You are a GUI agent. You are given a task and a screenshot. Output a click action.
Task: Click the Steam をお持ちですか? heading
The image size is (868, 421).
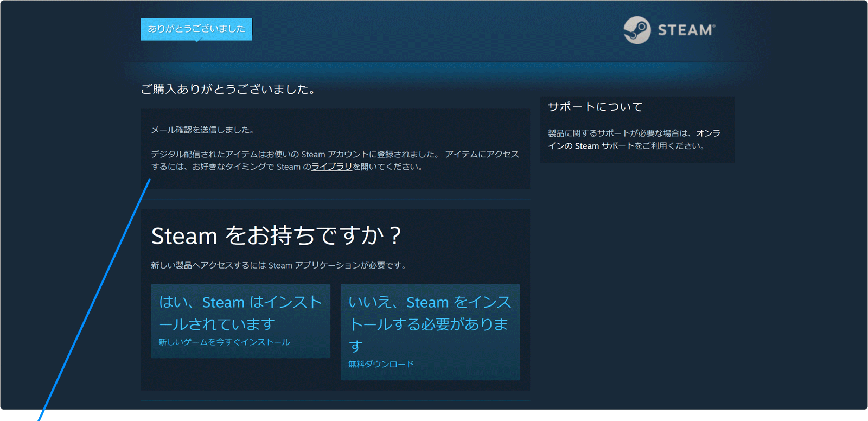[276, 235]
